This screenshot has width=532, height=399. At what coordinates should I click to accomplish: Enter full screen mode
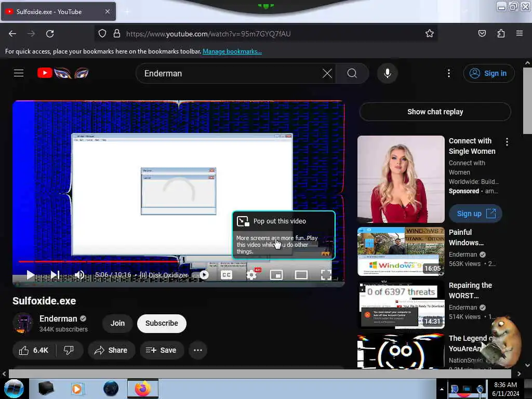click(326, 275)
